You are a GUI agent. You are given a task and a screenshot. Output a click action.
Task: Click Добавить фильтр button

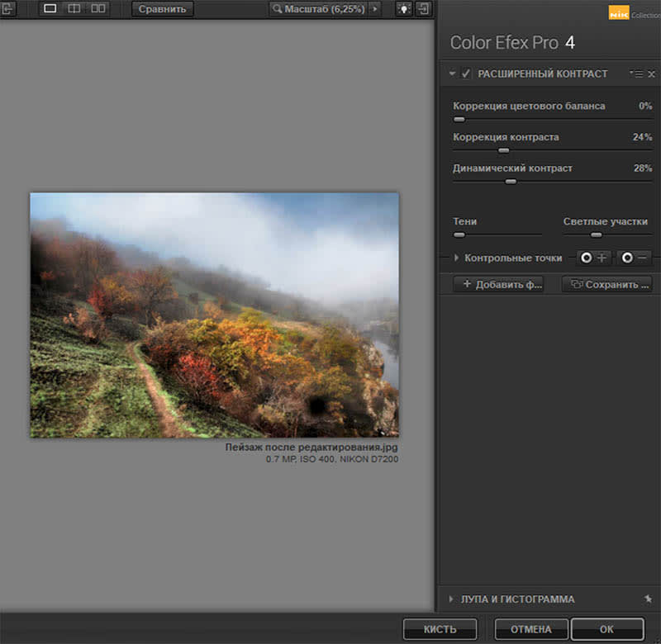pyautogui.click(x=498, y=284)
